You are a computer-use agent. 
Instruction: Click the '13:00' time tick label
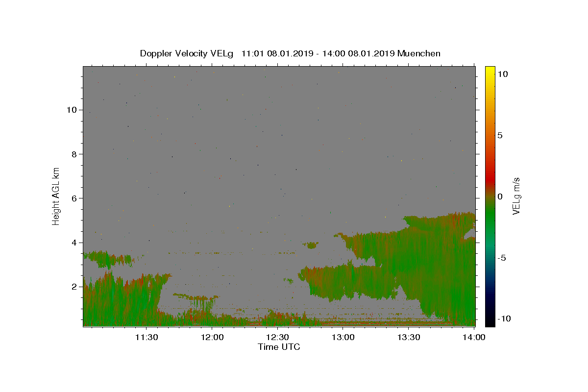tap(343, 337)
